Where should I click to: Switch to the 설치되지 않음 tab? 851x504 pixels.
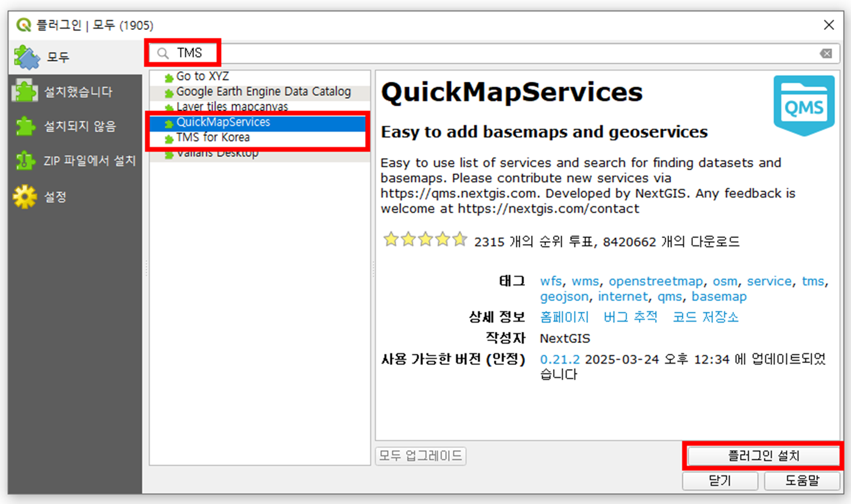75,127
